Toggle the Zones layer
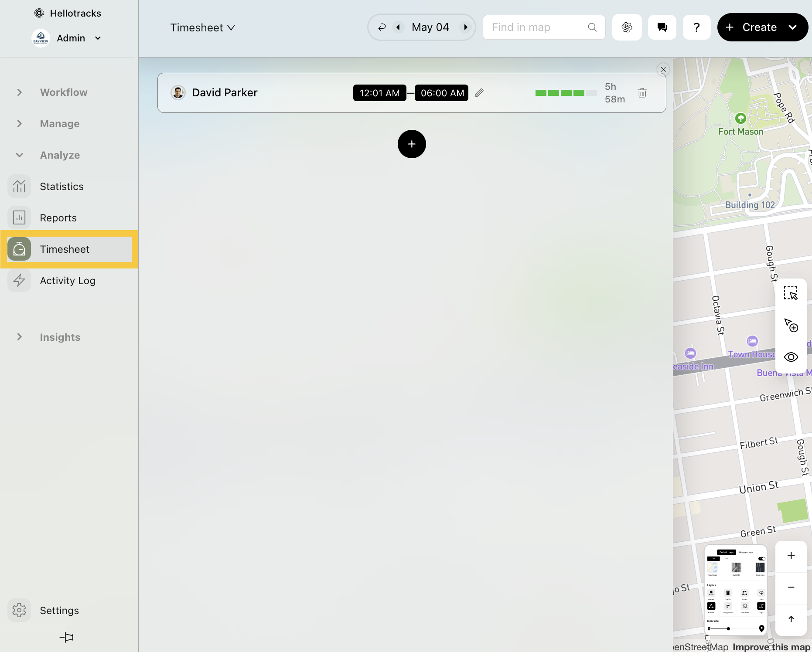 tap(744, 593)
